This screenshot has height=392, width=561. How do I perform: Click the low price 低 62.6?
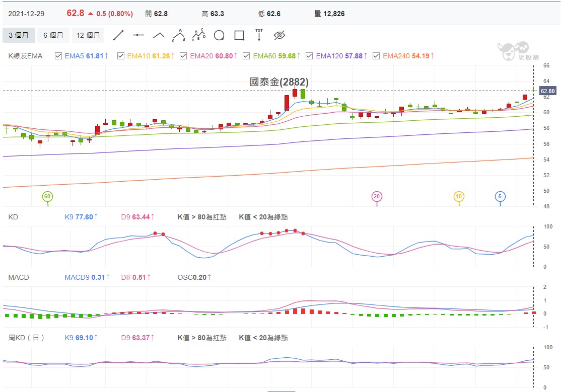click(269, 14)
